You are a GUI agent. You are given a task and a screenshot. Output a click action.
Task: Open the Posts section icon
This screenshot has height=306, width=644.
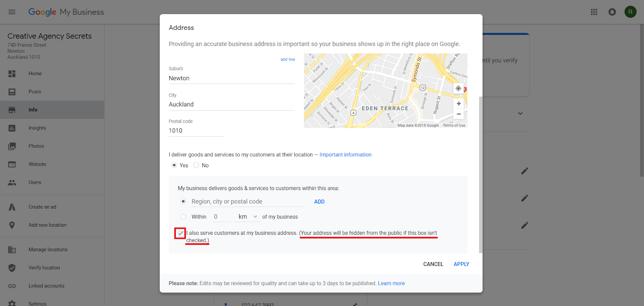click(x=12, y=91)
